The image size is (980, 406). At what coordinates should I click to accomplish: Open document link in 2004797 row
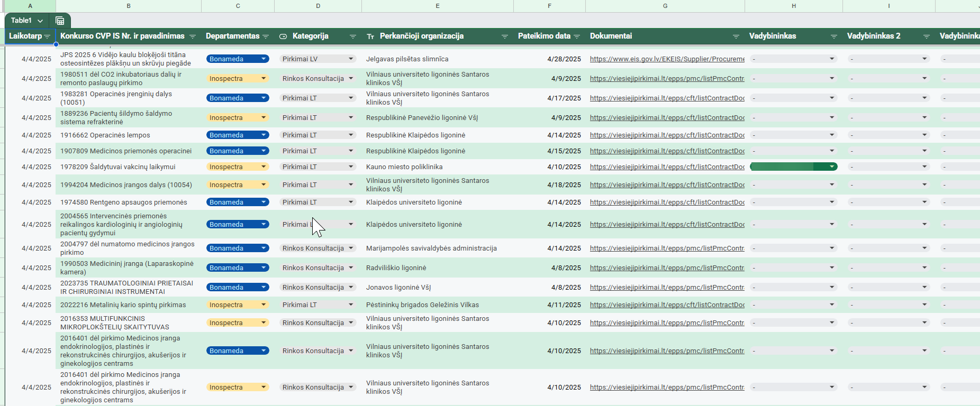667,248
